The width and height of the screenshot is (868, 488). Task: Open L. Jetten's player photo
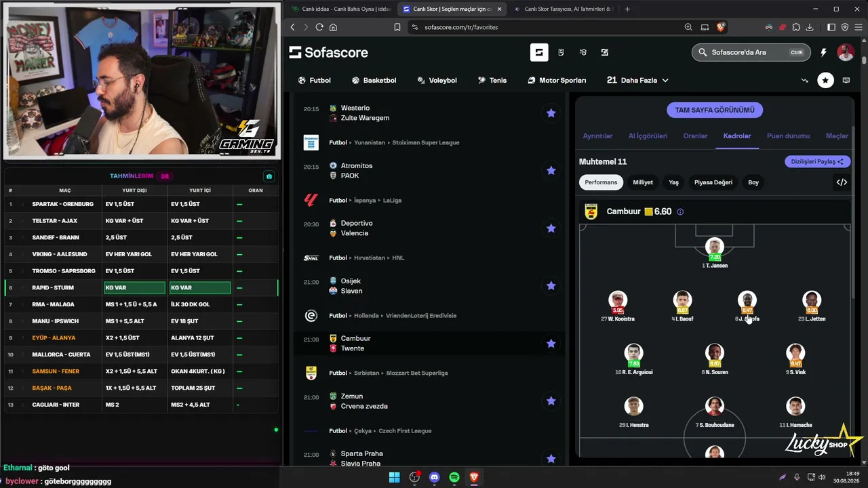click(x=812, y=300)
